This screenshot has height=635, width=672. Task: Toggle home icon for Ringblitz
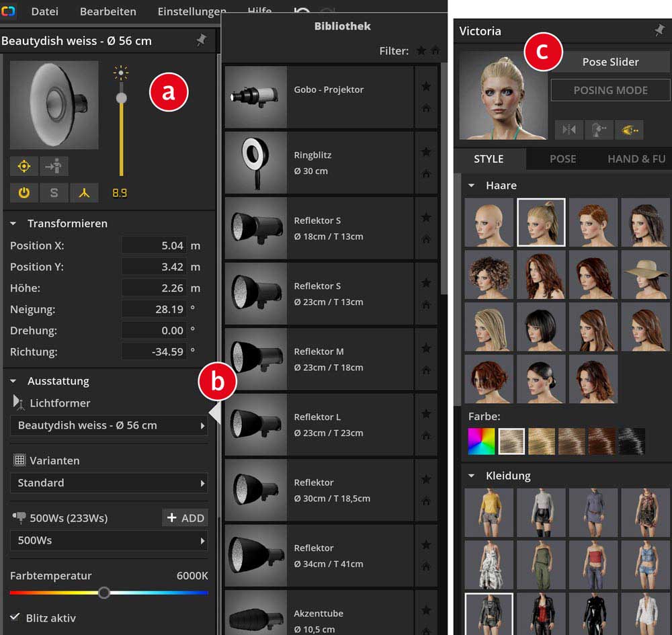[x=426, y=173]
